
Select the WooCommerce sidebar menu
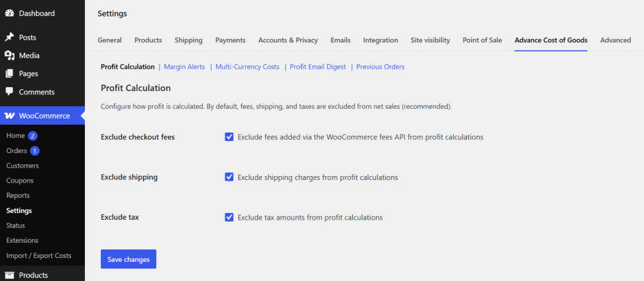[x=42, y=116]
